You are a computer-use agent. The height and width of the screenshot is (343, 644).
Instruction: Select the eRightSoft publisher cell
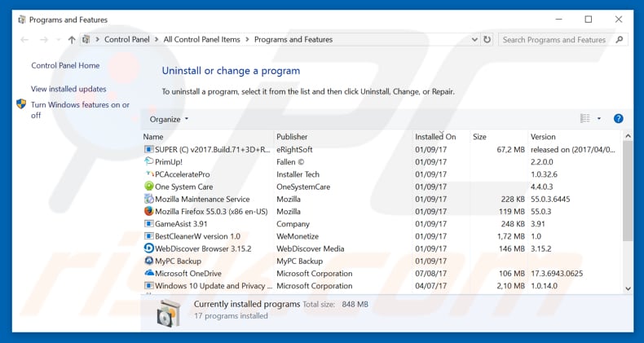click(x=294, y=149)
